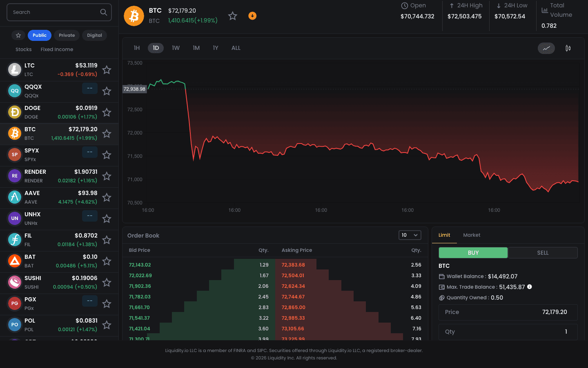This screenshot has width=588, height=368.
Task: Star BTC using the header favorite toggle
Action: coord(232,16)
